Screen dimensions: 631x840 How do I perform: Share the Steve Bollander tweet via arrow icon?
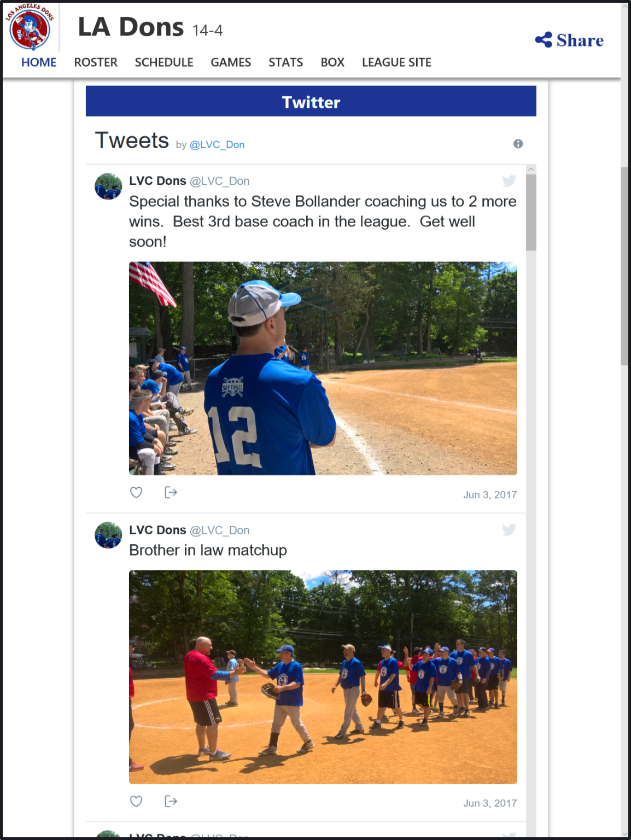(171, 492)
